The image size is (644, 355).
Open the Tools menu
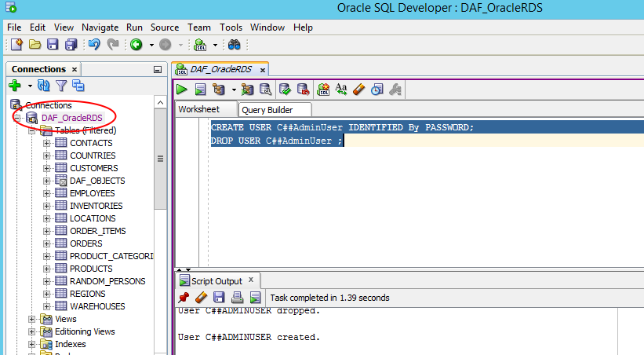(x=231, y=27)
